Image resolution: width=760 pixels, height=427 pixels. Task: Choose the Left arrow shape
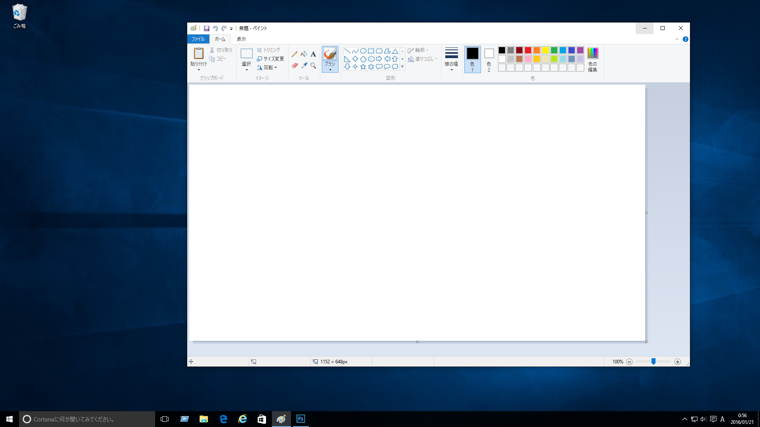[x=387, y=59]
